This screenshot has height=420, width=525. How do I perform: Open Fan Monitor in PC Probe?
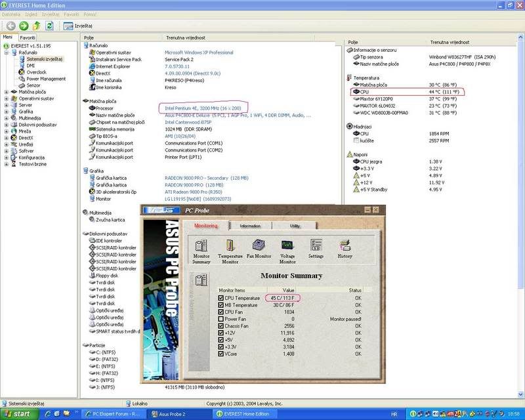click(259, 249)
